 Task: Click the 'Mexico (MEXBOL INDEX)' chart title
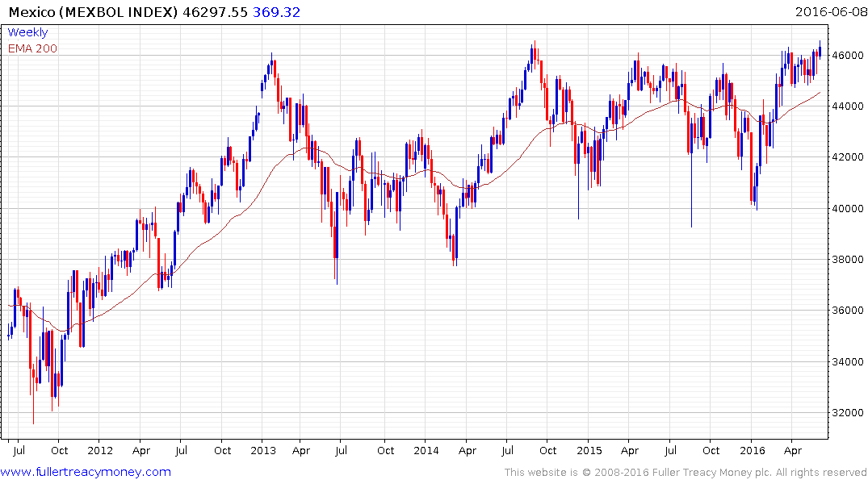(94, 12)
